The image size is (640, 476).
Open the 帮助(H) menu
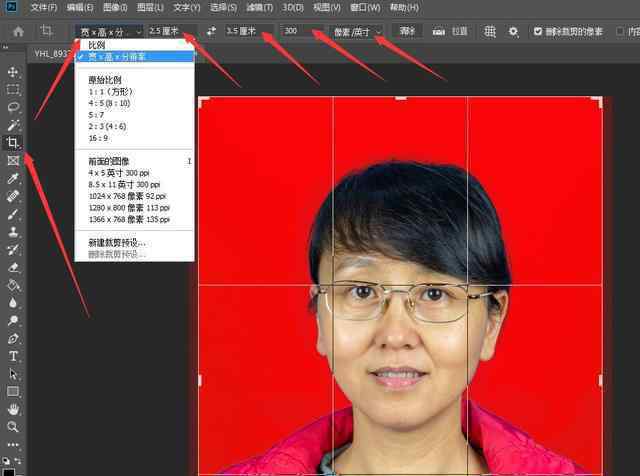404,7
